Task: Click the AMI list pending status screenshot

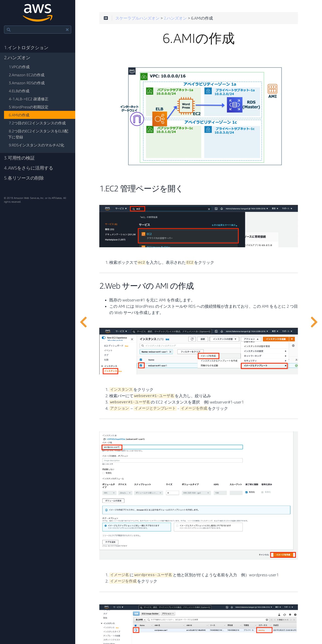Action: [x=199, y=624]
